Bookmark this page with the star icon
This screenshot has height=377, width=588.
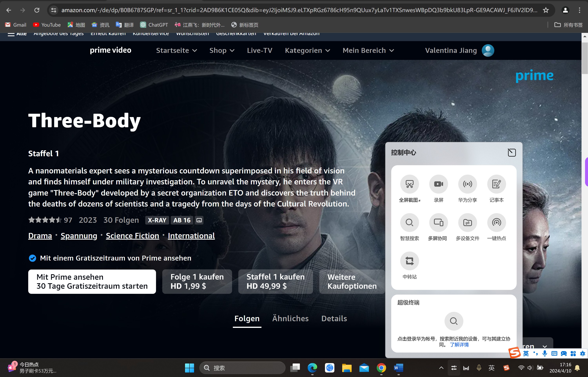coord(546,10)
